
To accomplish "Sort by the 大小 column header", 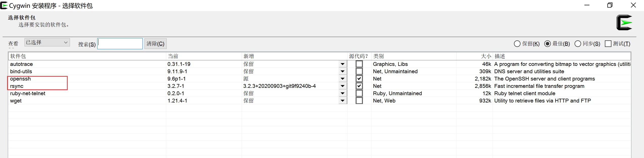I will click(475, 56).
